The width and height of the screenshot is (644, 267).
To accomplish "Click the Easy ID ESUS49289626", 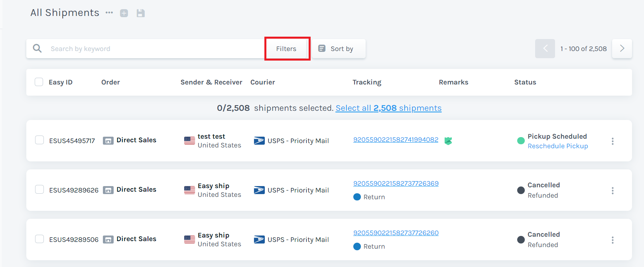I will point(74,190).
